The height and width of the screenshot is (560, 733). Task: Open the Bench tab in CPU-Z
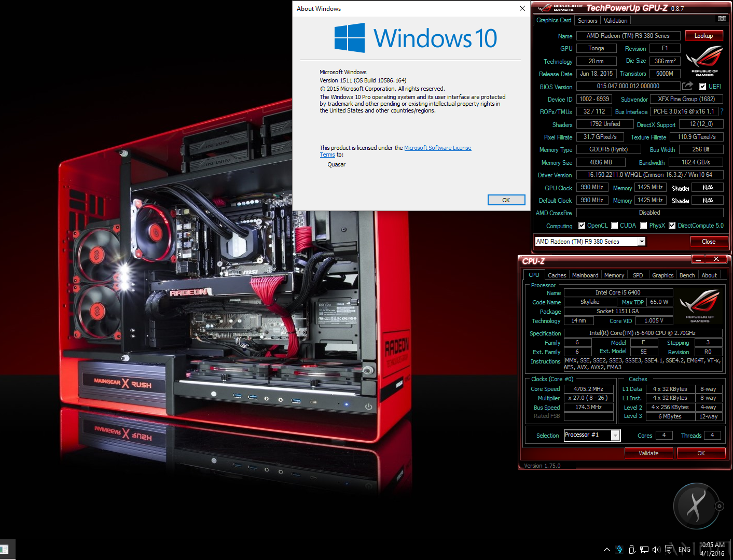tap(687, 275)
